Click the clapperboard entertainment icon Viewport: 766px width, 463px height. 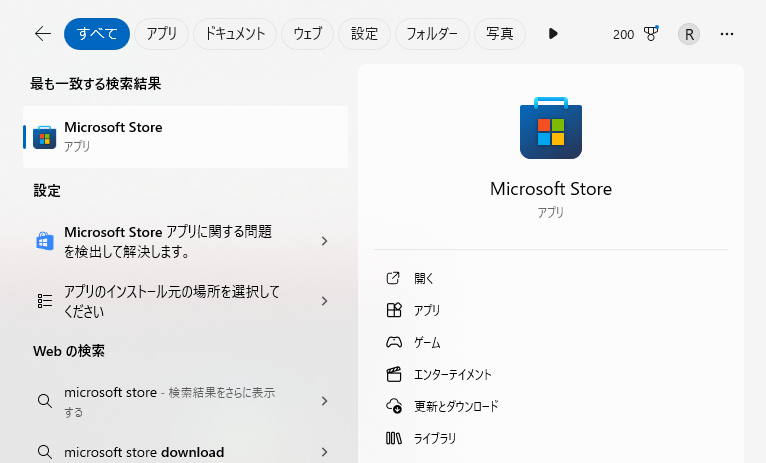[x=394, y=374]
